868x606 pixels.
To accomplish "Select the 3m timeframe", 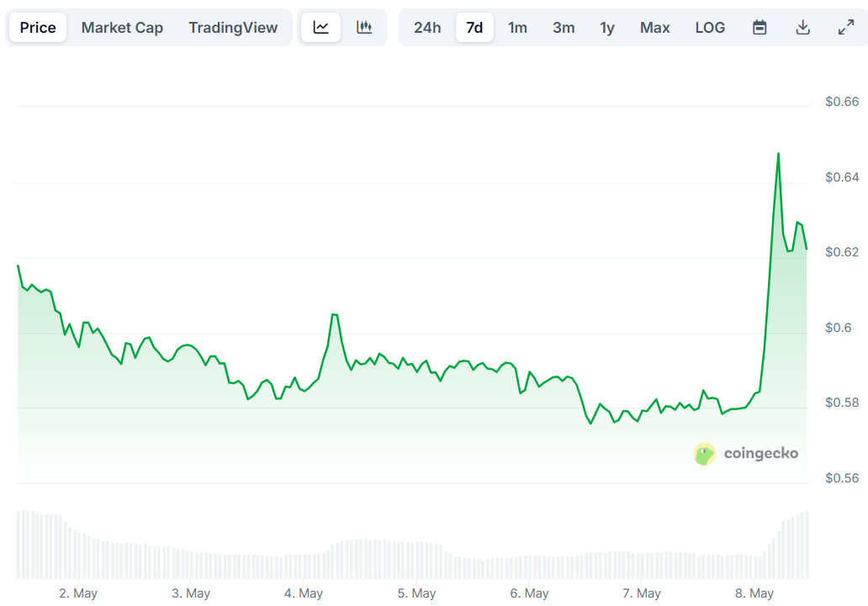I will (563, 27).
